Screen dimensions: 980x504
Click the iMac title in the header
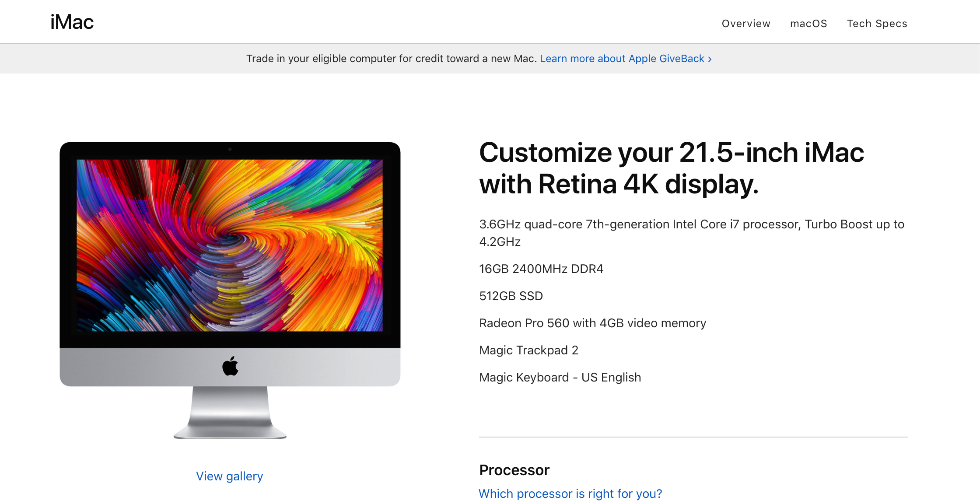pos(72,22)
